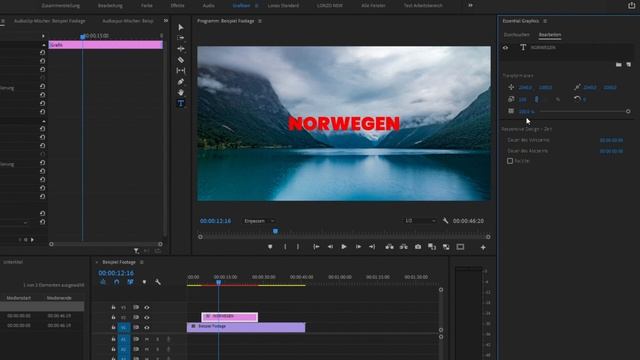The height and width of the screenshot is (360, 640).
Task: Open Program monitor settings wrench
Action: (445, 221)
